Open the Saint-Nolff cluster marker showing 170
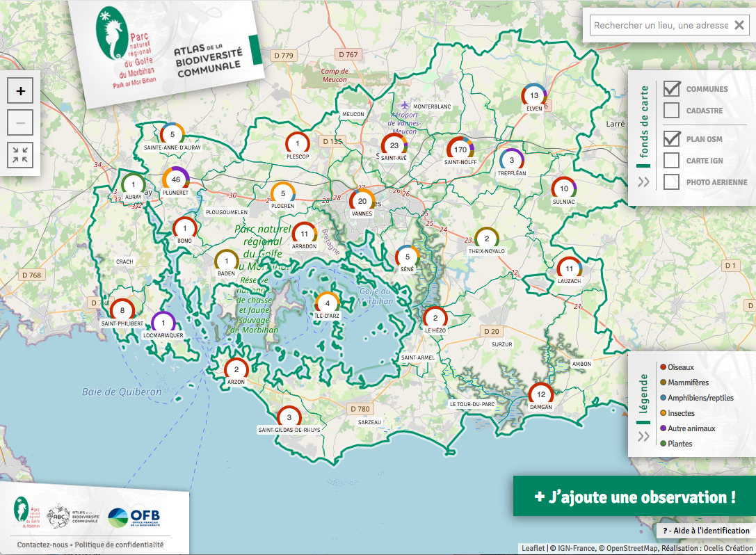Screen dimensions: 756x555 (460, 150)
